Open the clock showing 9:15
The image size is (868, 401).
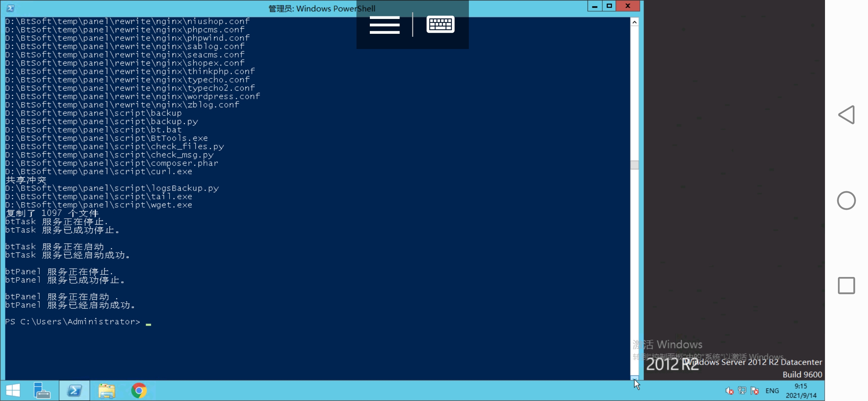801,391
